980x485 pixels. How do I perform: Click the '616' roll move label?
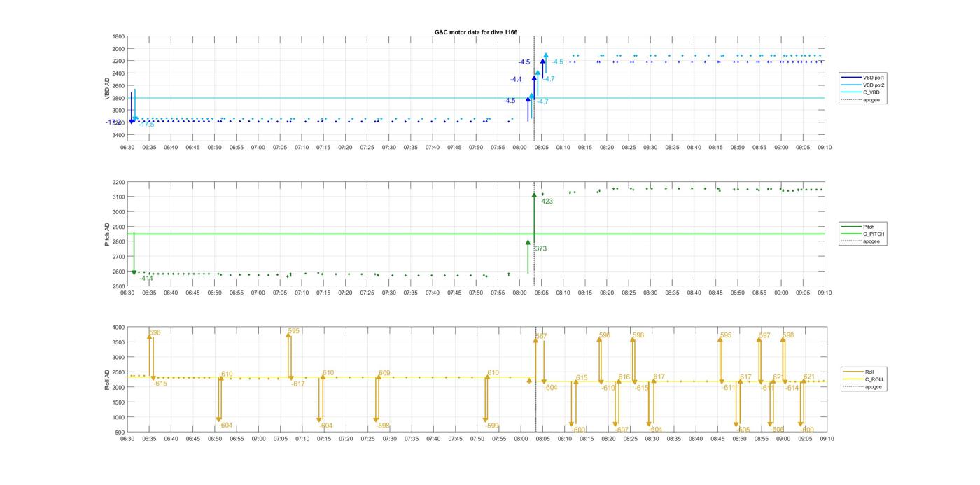[624, 377]
